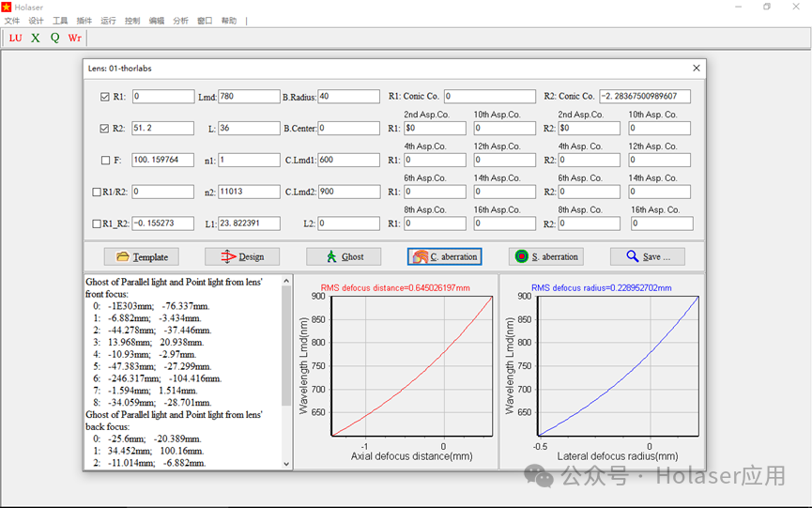Click the n1 input field
This screenshot has width=812, height=508.
(x=249, y=160)
